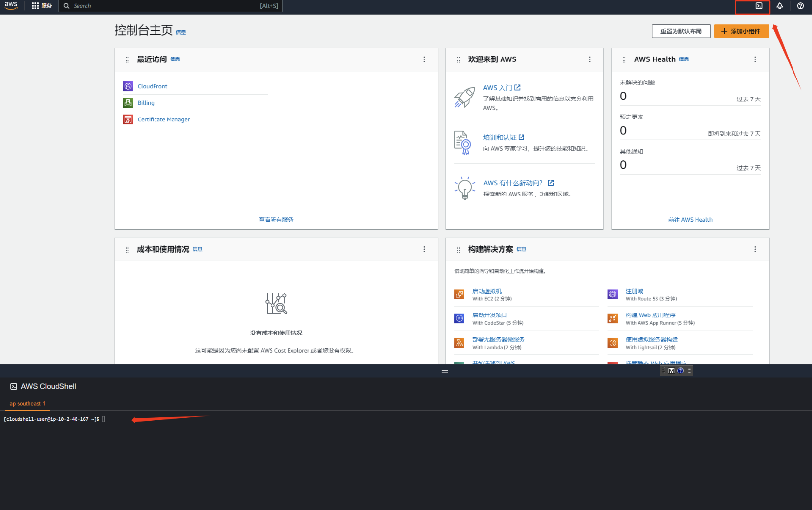Click the rocket icon for AWS getting started

[x=464, y=98]
